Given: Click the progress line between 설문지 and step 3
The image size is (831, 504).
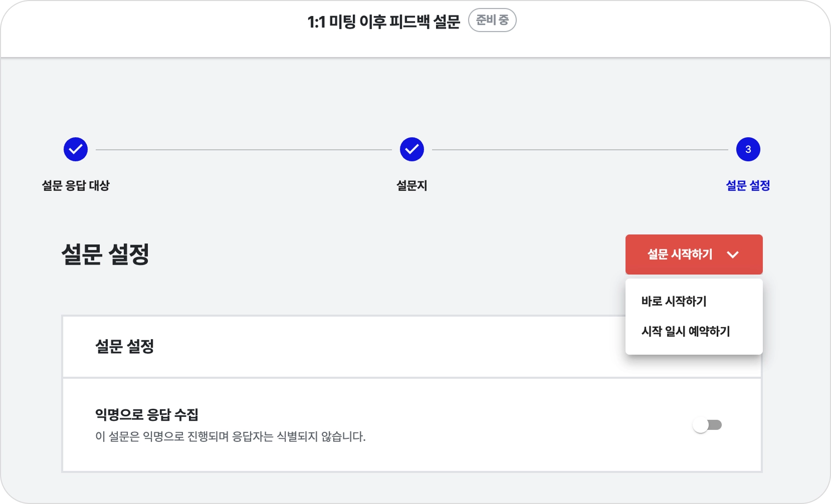Looking at the screenshot, I should click(x=580, y=149).
